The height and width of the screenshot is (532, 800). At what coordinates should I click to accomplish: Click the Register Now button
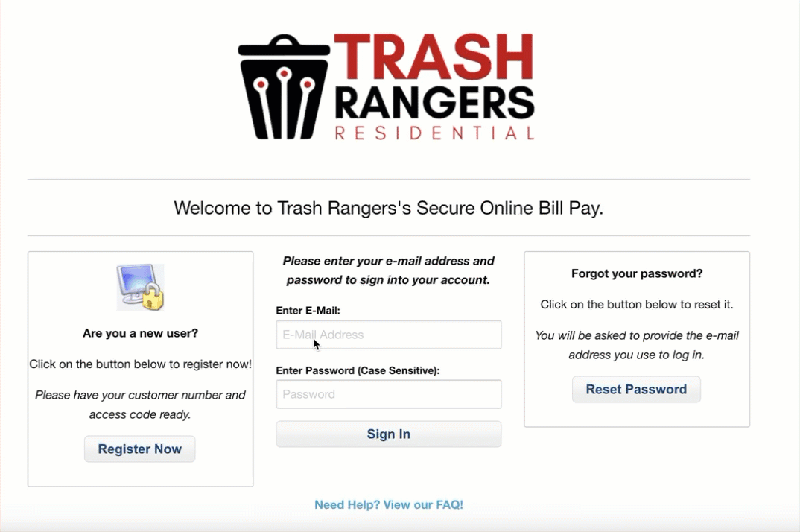[x=140, y=449]
